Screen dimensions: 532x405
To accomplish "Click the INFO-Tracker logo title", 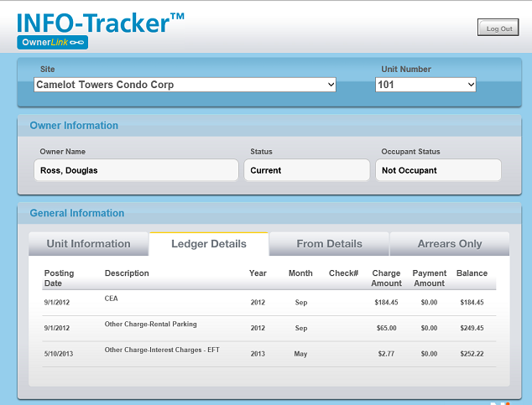I will point(101,23).
